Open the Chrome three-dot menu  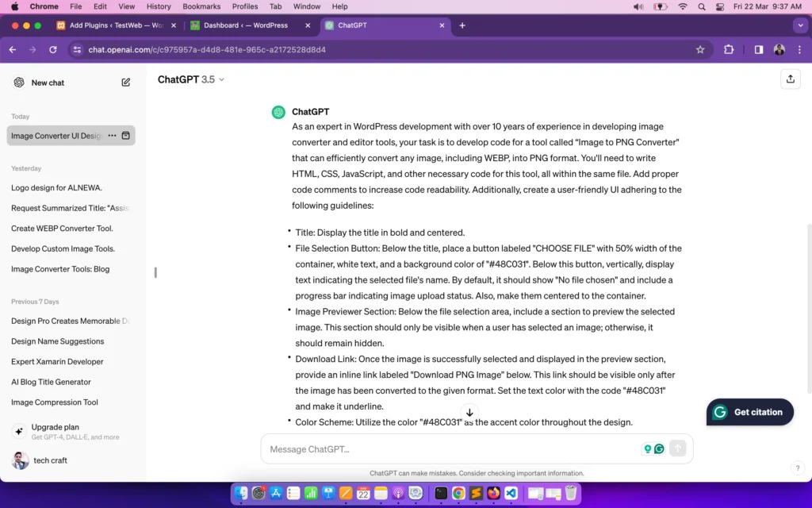click(x=799, y=50)
